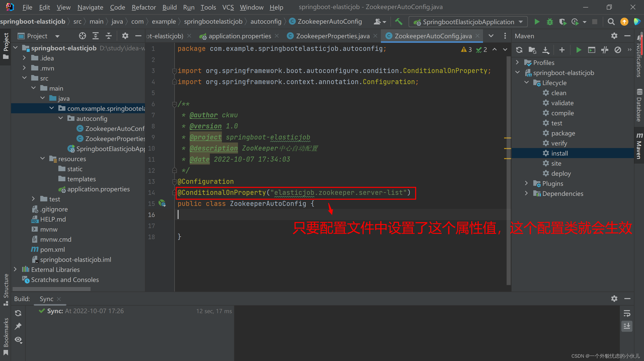Switch to ZookeeperProperties.java tab
The width and height of the screenshot is (644, 361).
[333, 36]
